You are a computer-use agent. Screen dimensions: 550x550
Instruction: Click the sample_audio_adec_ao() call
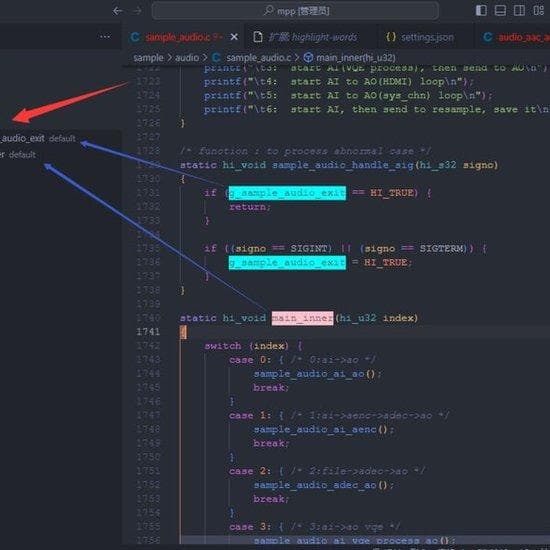click(321, 485)
